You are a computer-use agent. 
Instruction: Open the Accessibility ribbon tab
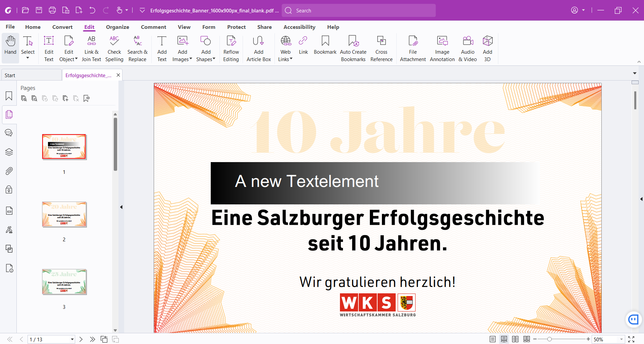point(299,27)
